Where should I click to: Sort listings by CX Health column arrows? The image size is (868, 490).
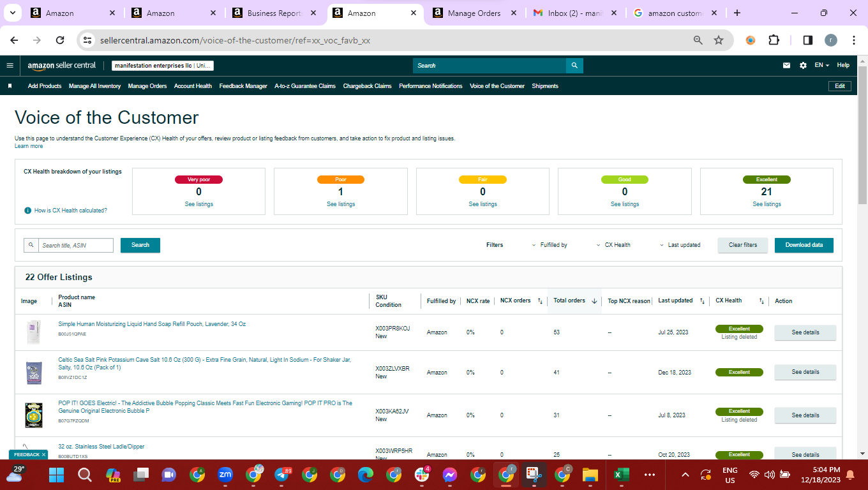[761, 301]
